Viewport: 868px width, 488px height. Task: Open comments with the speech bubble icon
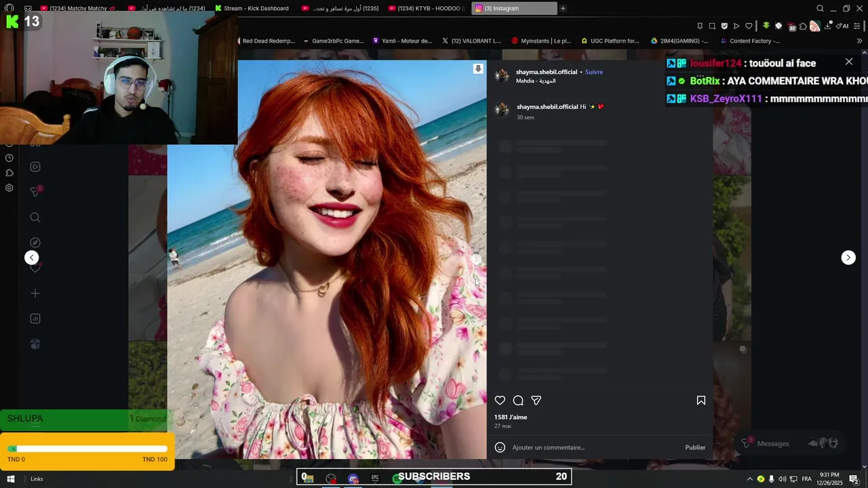tap(518, 401)
